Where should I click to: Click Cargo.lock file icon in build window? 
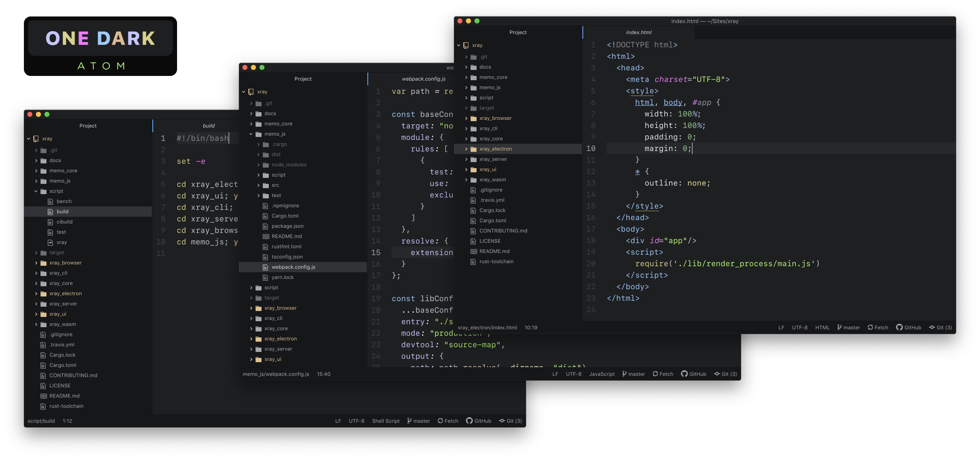pos(43,355)
